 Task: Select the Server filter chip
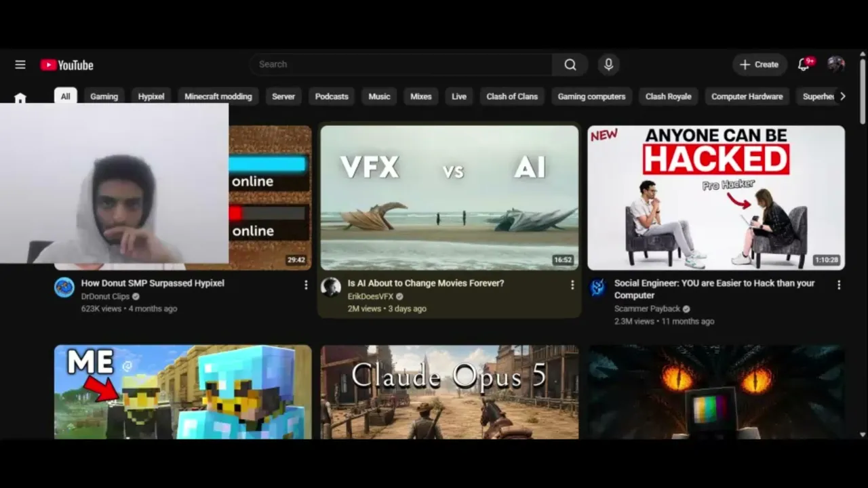point(283,96)
